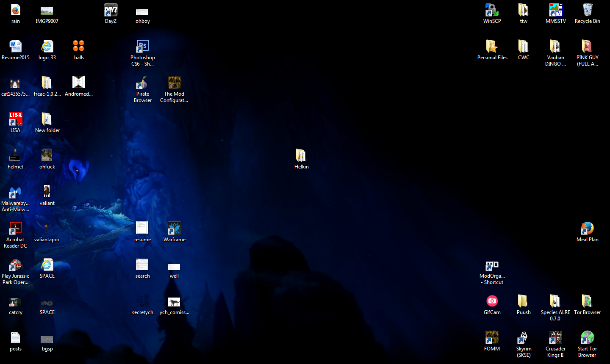Select the ttw folder
Image resolution: width=610 pixels, height=364 pixels.
(x=524, y=10)
